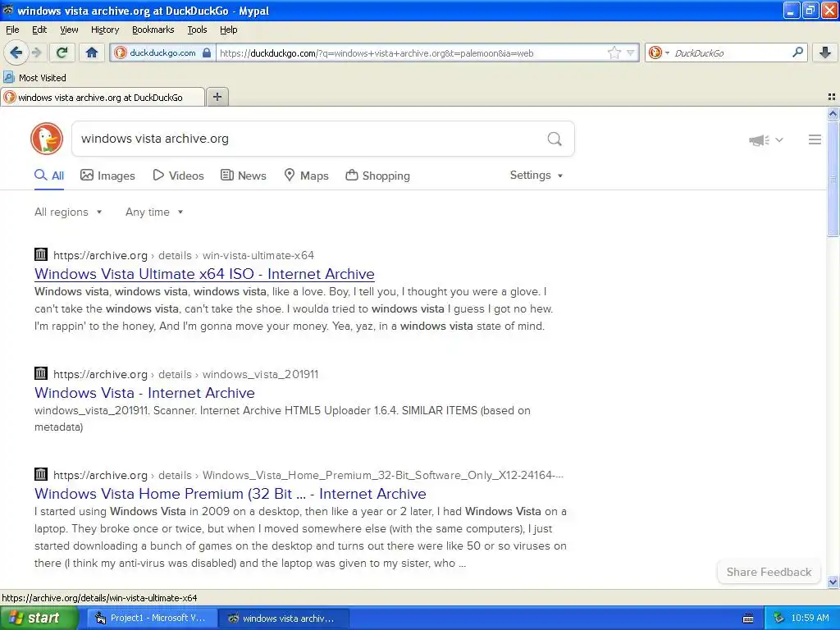Open the URL history dropdown arrow

(631, 52)
